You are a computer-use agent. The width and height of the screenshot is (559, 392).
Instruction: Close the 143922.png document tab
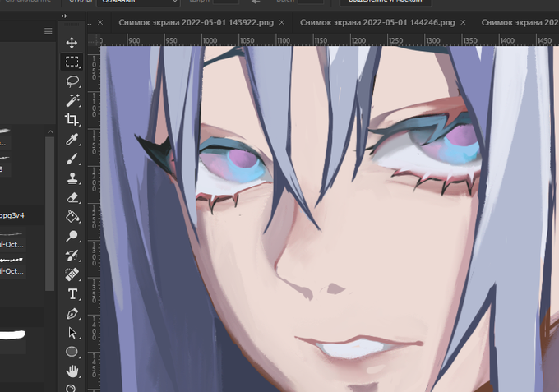[x=282, y=22]
